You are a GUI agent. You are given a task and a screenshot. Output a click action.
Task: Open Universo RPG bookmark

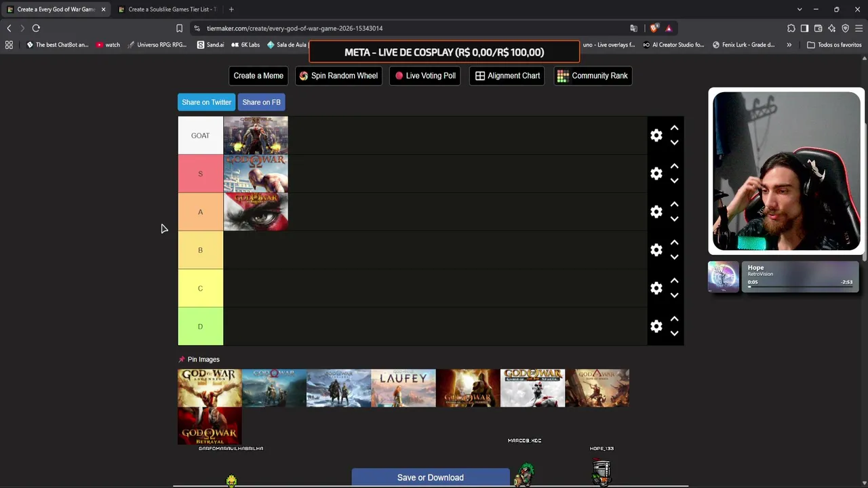(157, 45)
